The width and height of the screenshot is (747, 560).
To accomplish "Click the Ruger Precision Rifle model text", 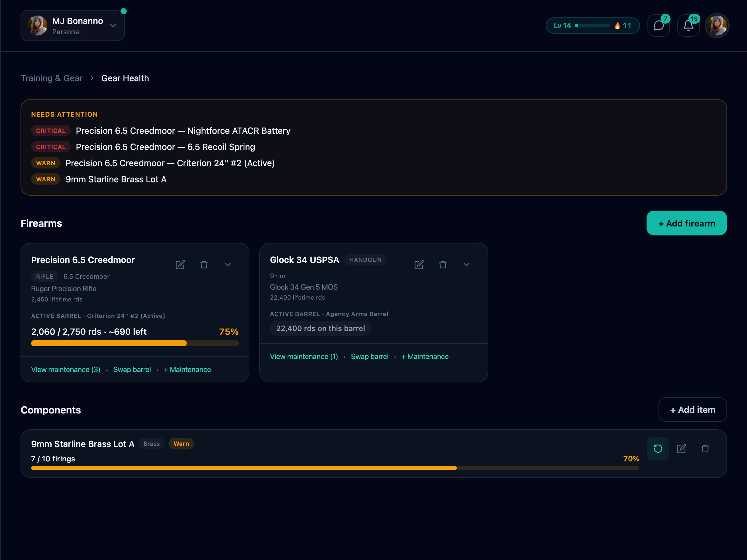I will [x=64, y=289].
